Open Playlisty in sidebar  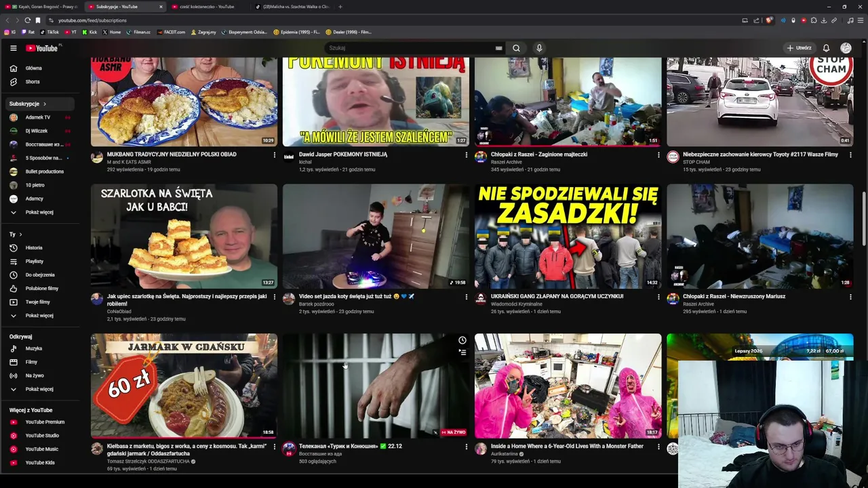point(41,261)
